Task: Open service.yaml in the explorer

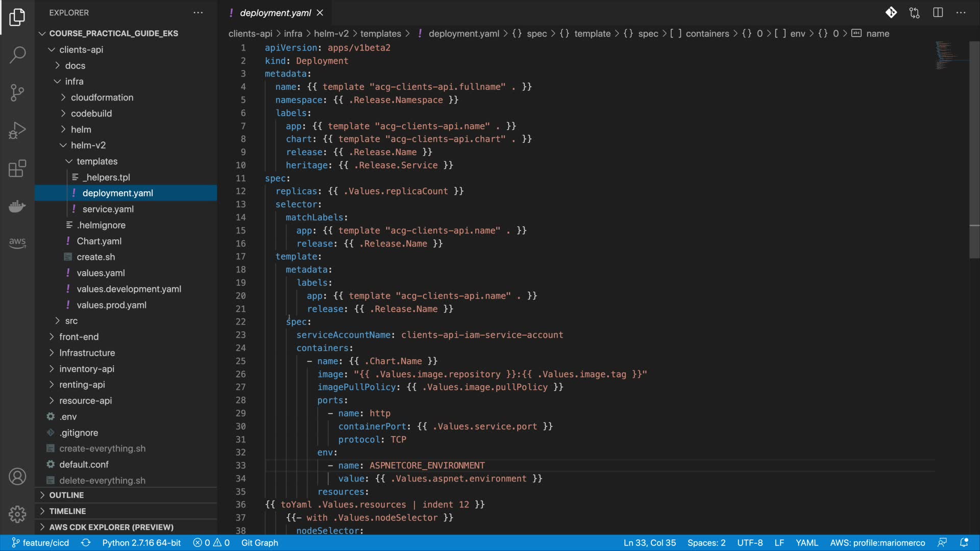Action: click(x=108, y=209)
